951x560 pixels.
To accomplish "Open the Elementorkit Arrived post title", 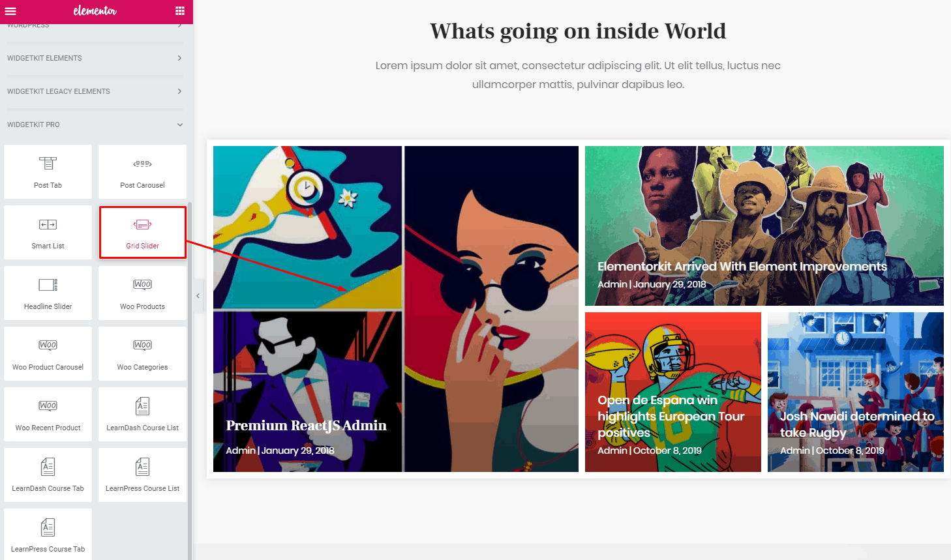I will tap(742, 267).
